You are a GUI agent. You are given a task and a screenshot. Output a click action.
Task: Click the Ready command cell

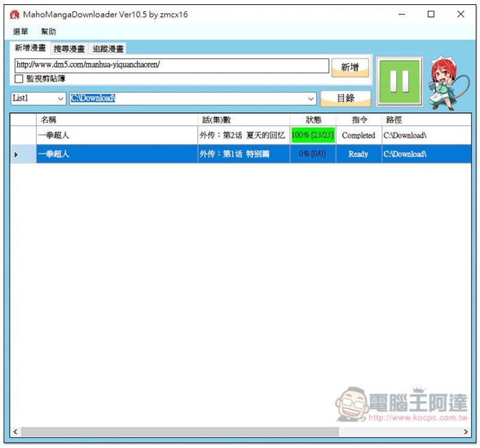[x=358, y=154]
